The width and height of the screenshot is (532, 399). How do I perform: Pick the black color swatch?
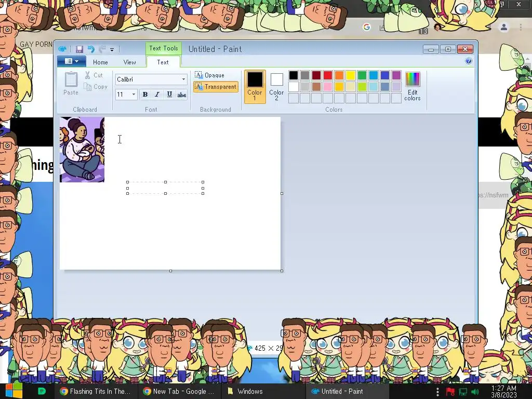click(x=294, y=75)
